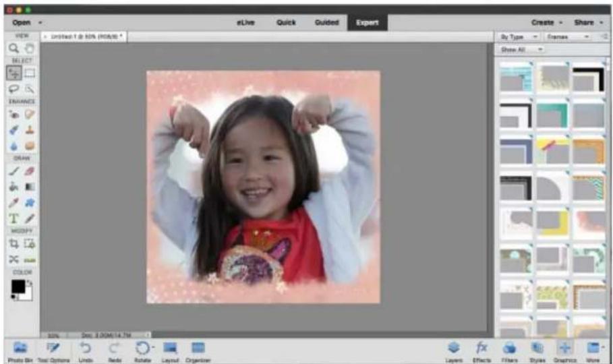Click the Redo button
The image size is (613, 364).
pyautogui.click(x=115, y=352)
